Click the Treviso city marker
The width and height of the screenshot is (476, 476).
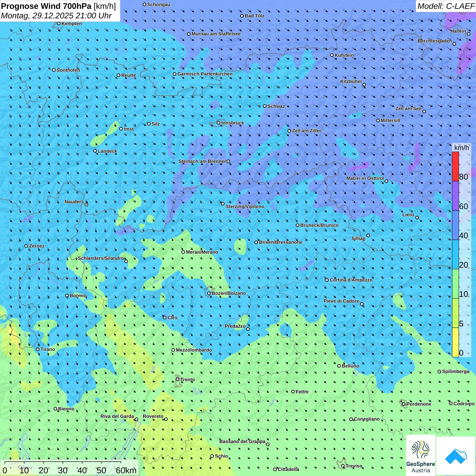[343, 466]
